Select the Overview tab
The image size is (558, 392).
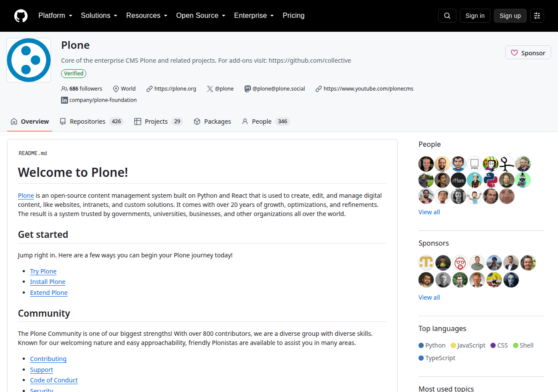coord(30,122)
